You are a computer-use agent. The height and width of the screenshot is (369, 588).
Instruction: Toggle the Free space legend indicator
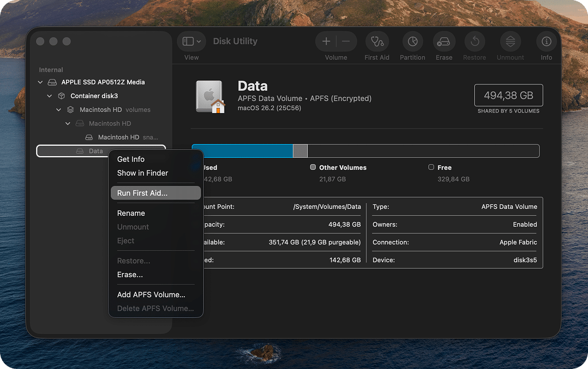(x=431, y=168)
